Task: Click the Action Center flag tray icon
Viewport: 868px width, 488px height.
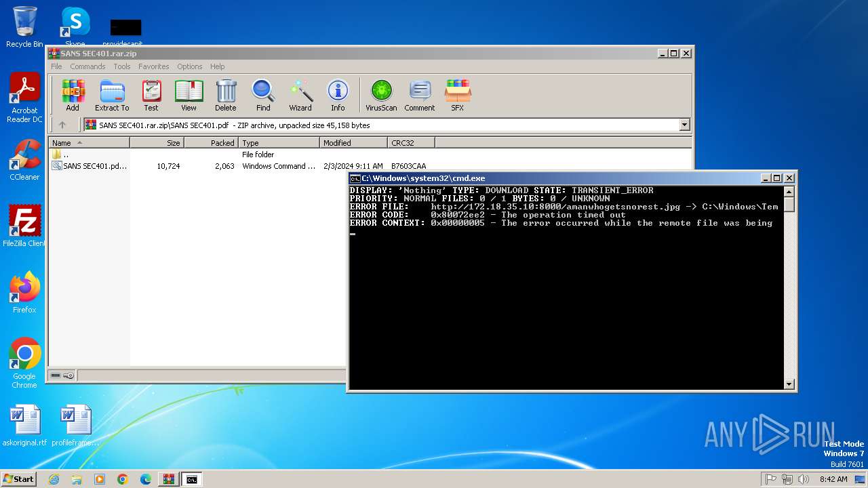Action: point(771,479)
